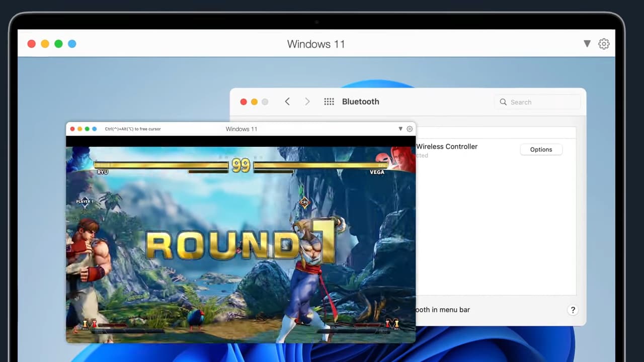The height and width of the screenshot is (362, 644).
Task: Open the Parallels actions dropdown on the Windows 11 window
Action: (587, 44)
